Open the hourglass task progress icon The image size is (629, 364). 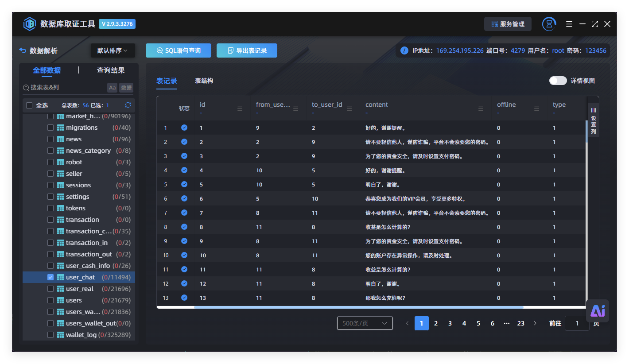coord(549,24)
